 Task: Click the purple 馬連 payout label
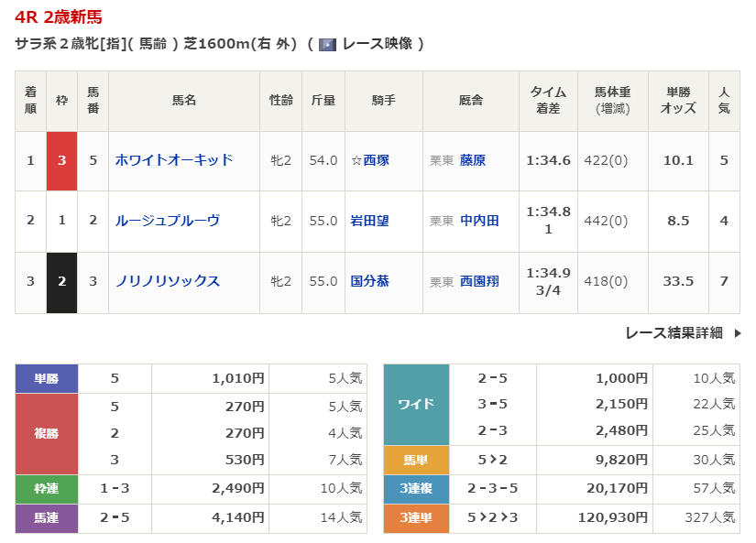[47, 518]
